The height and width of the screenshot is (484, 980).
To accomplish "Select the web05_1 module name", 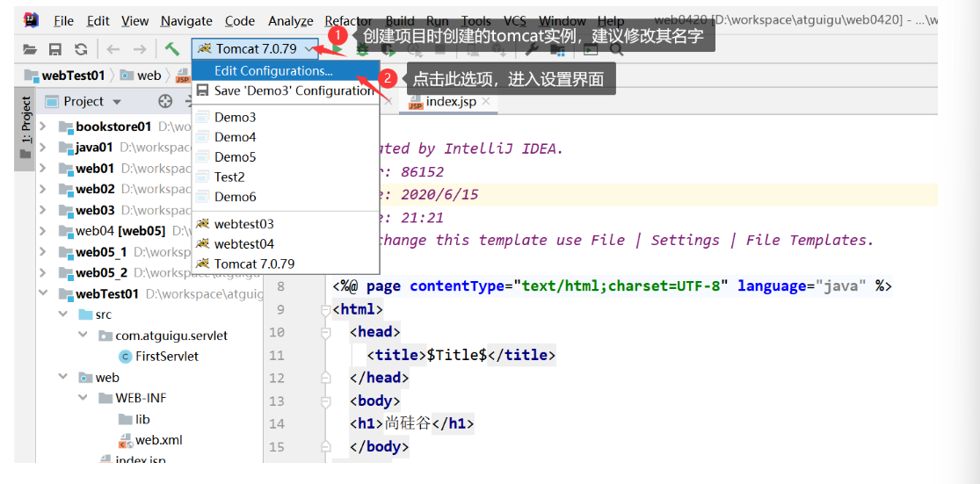I will 101,252.
